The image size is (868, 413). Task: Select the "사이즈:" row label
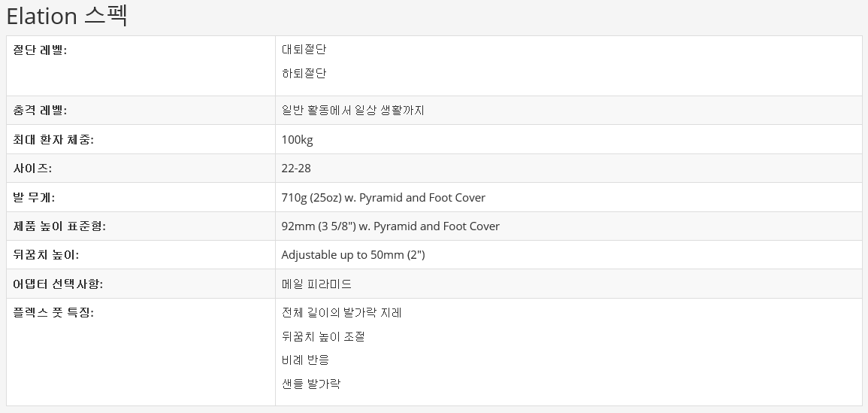[32, 169]
